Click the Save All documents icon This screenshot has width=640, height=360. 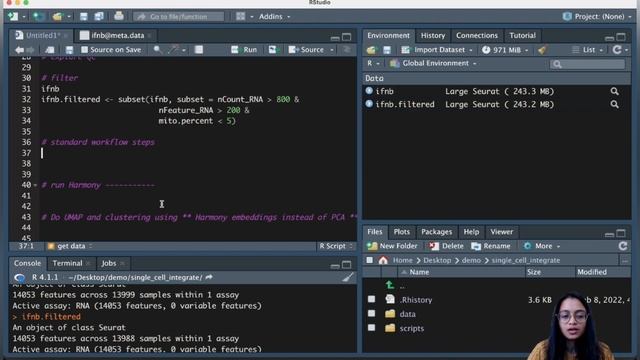tap(99, 16)
